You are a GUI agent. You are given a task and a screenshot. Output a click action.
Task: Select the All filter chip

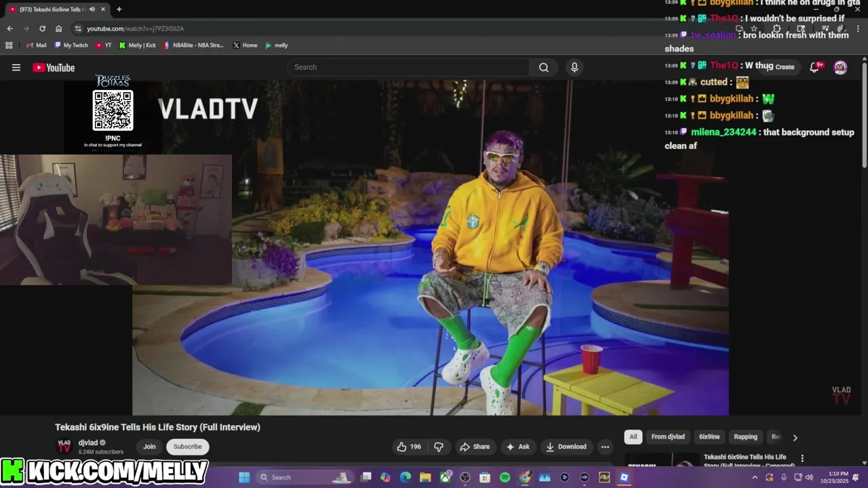(x=633, y=437)
